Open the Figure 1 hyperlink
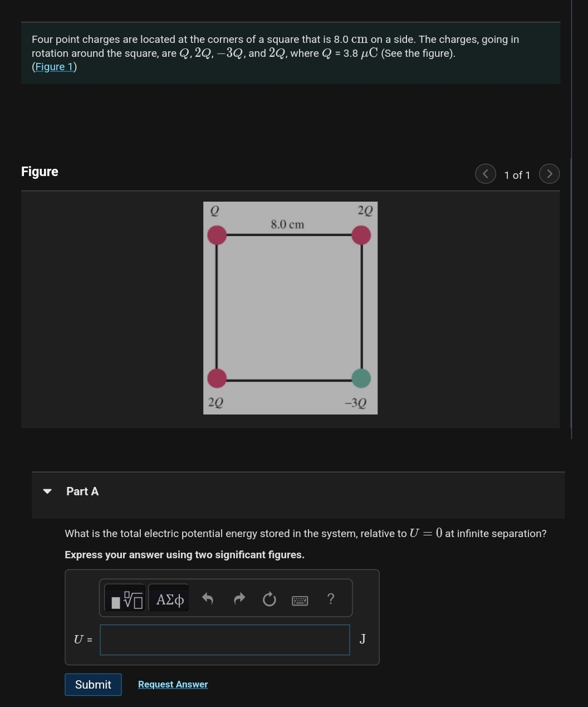This screenshot has width=588, height=707. 54,66
